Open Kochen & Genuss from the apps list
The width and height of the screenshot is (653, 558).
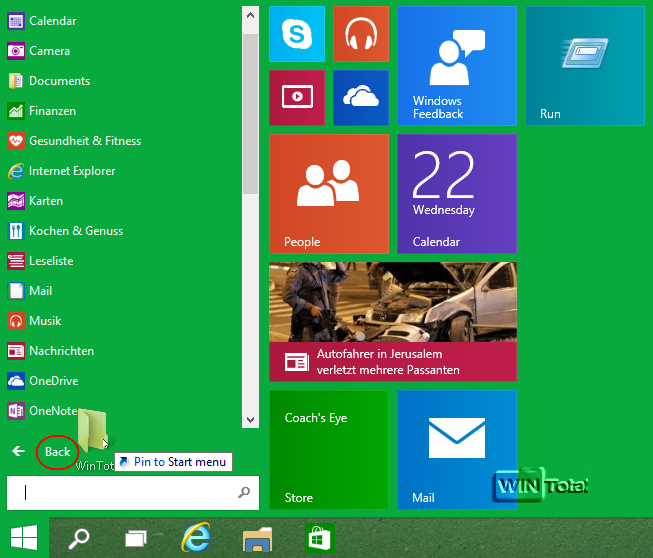pos(75,231)
